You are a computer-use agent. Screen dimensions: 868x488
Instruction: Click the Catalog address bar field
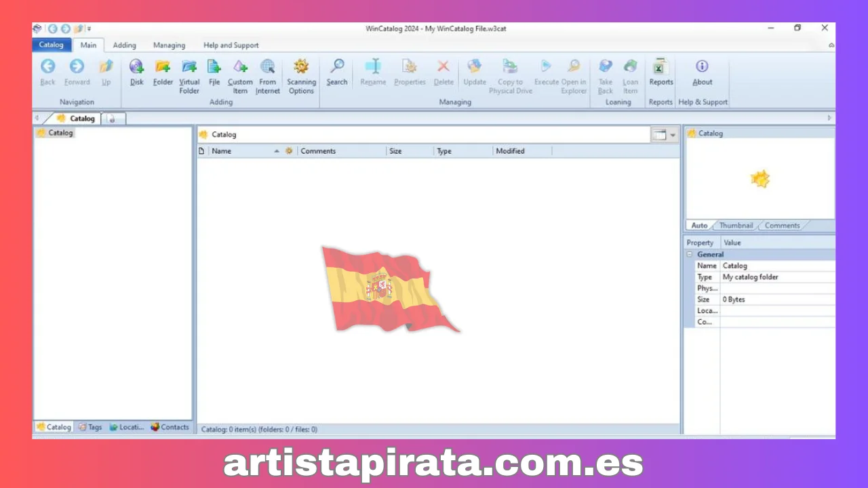(x=423, y=134)
